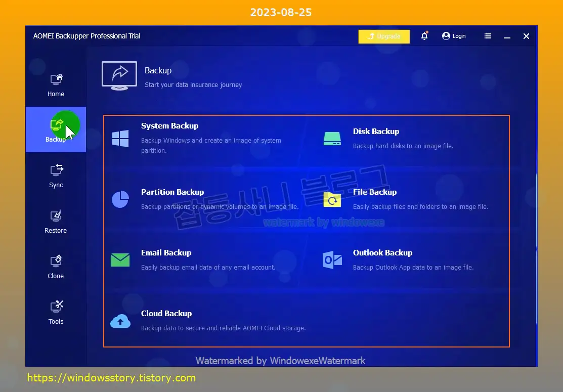This screenshot has height=392, width=563.
Task: Click the Login user avatar icon
Action: (446, 36)
